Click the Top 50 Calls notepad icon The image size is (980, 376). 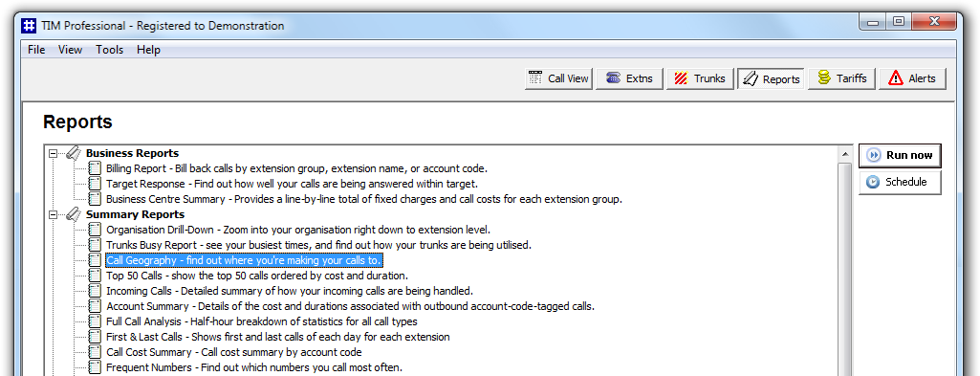(x=95, y=276)
